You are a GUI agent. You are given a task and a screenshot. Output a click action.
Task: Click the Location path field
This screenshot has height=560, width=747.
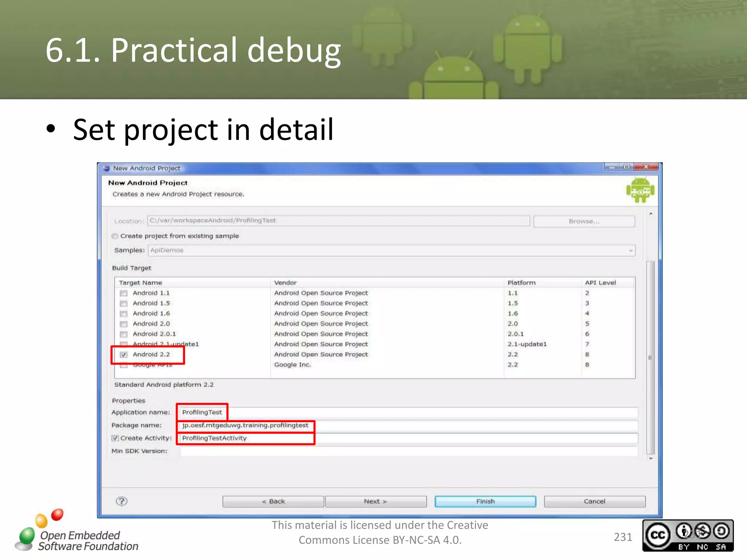338,221
